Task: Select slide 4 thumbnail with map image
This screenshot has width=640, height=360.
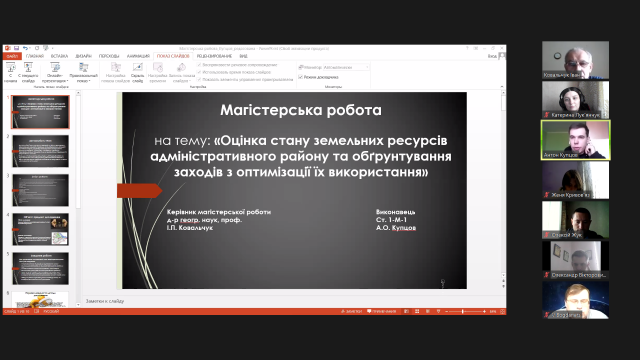Action: 40,229
